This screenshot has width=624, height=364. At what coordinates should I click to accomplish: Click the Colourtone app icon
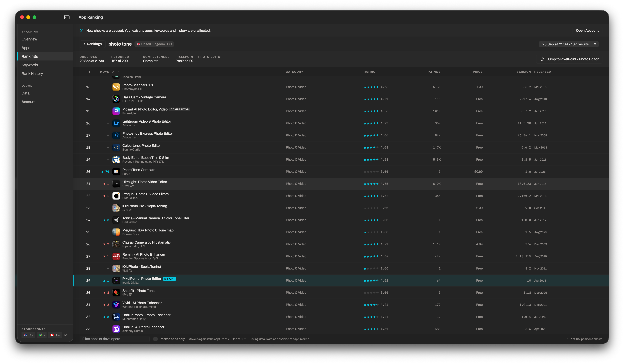tap(116, 147)
